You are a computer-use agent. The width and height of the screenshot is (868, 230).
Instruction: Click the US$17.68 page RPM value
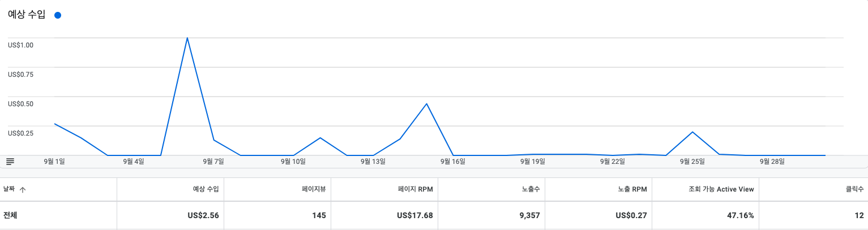[x=415, y=215]
